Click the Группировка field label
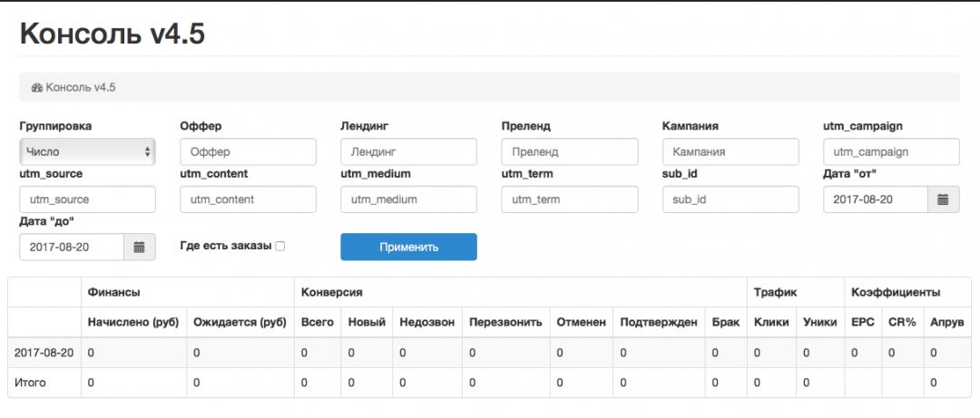The width and height of the screenshot is (980, 418). click(x=55, y=126)
